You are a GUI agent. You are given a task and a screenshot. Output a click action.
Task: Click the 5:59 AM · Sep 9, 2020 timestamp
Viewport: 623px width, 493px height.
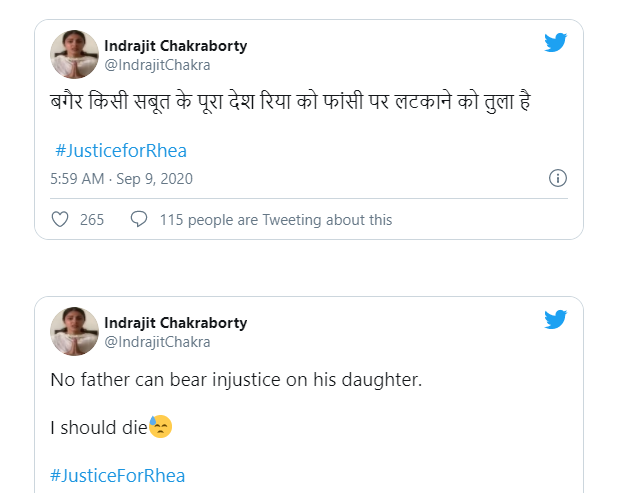click(x=121, y=179)
